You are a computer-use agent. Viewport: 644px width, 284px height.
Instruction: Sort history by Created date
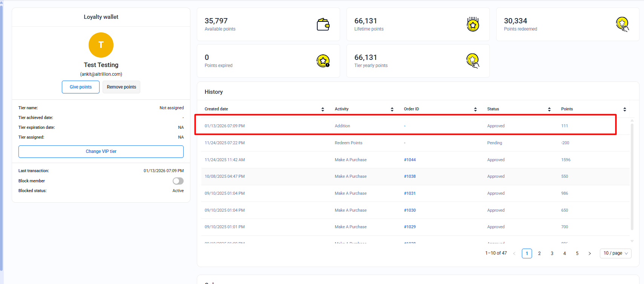pyautogui.click(x=322, y=109)
